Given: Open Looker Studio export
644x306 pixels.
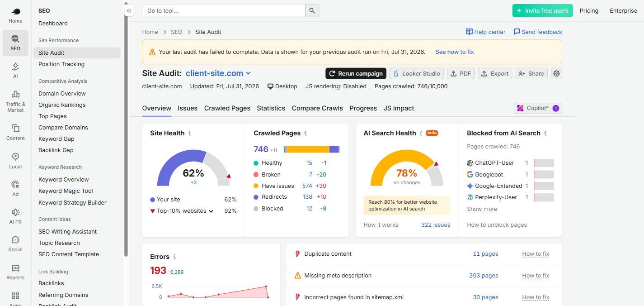Looking at the screenshot, I should coord(416,73).
